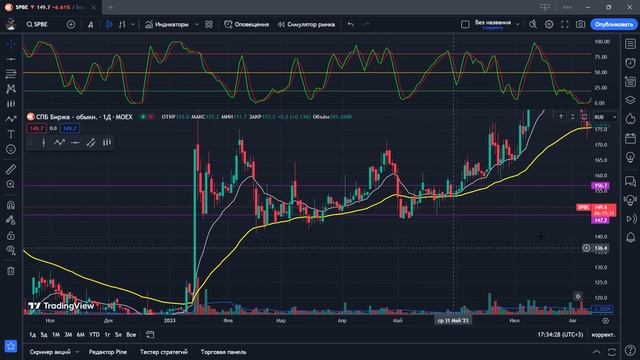Select the 1М time range
640x360 pixels.
pyautogui.click(x=56, y=335)
